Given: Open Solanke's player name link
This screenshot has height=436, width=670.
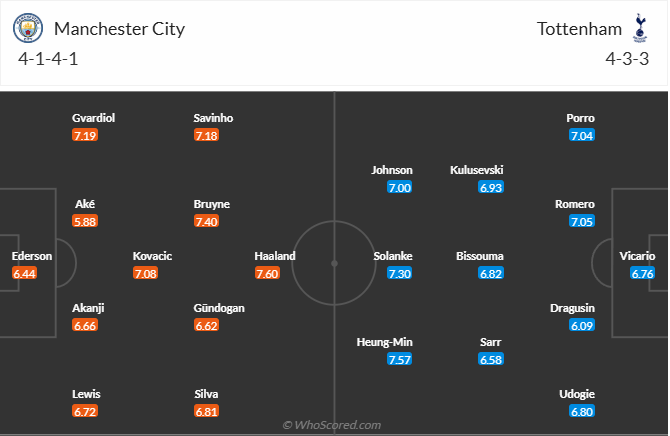Looking at the screenshot, I should pyautogui.click(x=393, y=256).
